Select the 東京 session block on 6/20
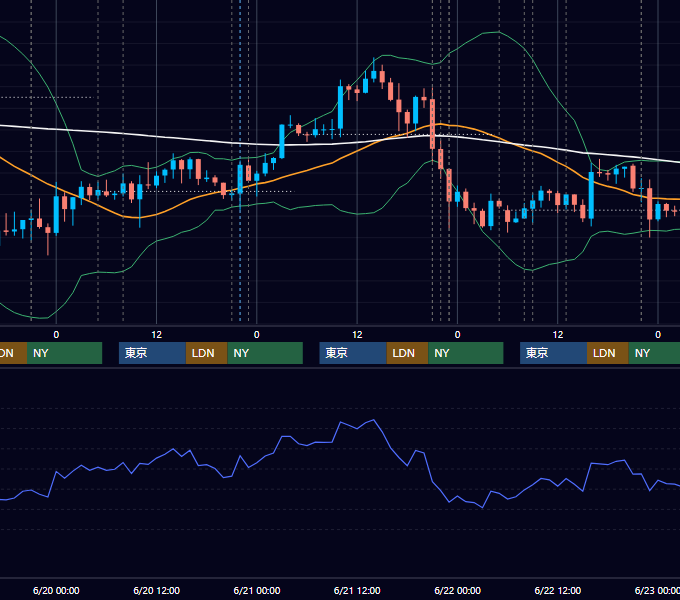680x600 pixels. [152, 353]
